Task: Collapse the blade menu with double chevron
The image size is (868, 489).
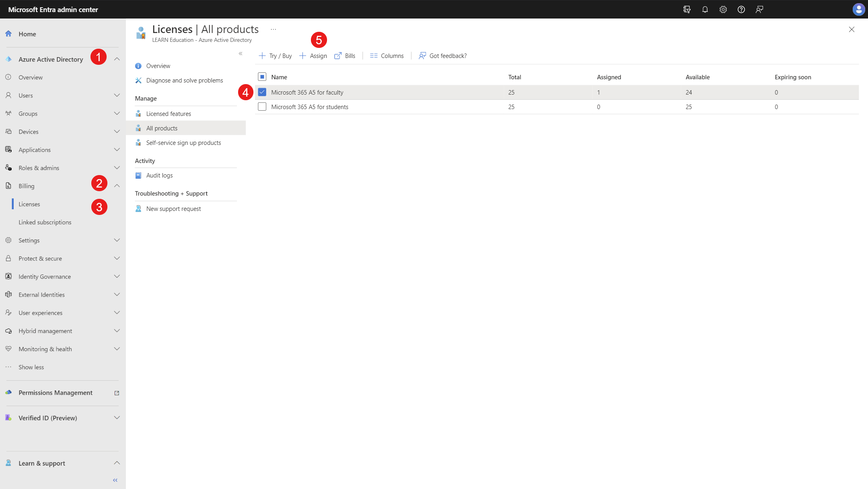Action: tap(241, 54)
